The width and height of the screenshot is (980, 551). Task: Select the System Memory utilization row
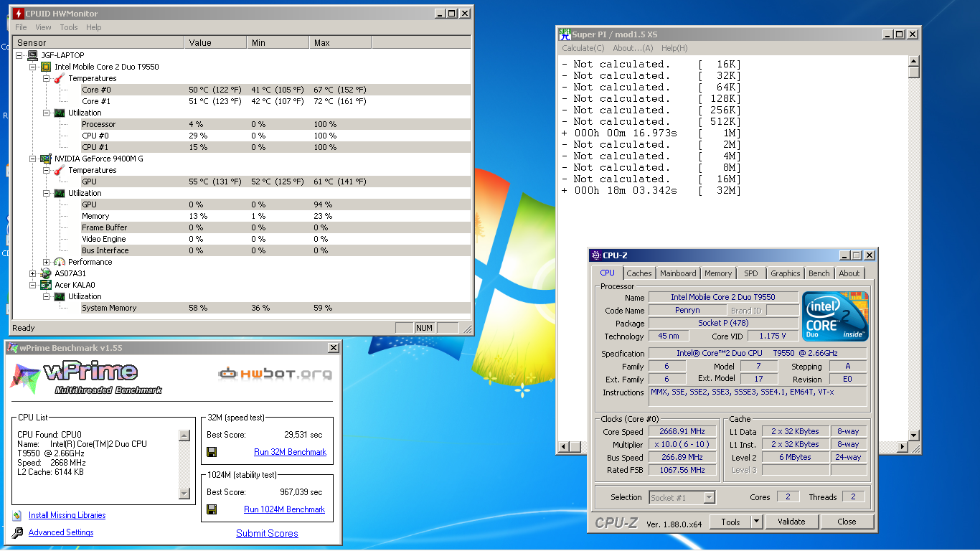click(x=275, y=308)
